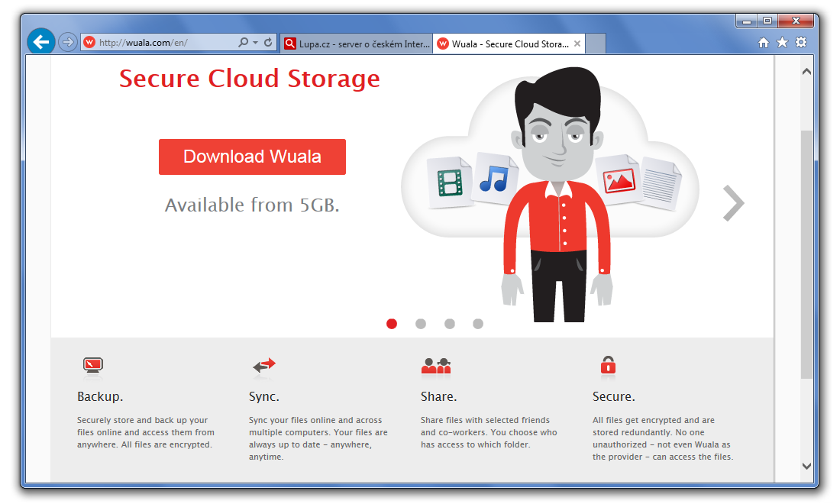Click the Backup monitor icon
This screenshot has width=840, height=504.
coord(92,367)
